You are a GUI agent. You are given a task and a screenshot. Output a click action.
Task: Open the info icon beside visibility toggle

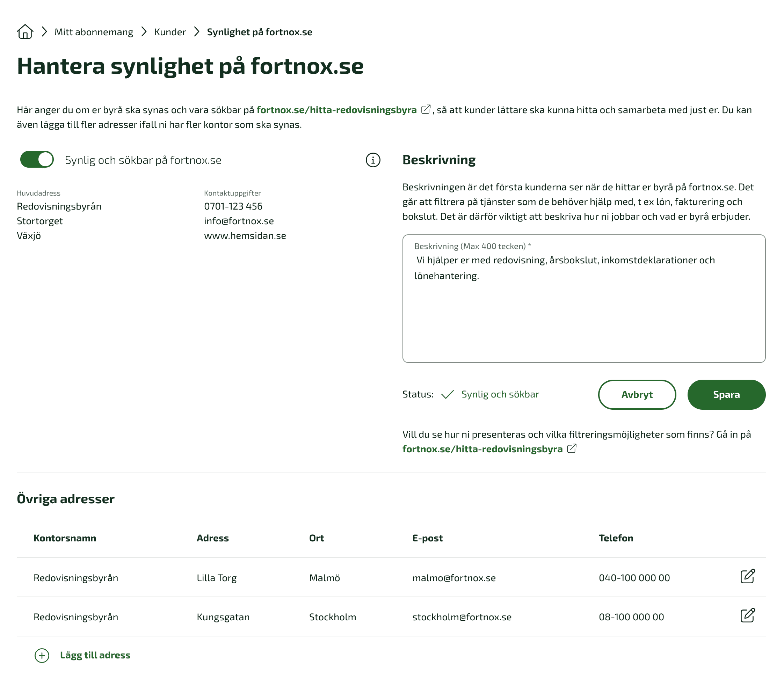(373, 160)
